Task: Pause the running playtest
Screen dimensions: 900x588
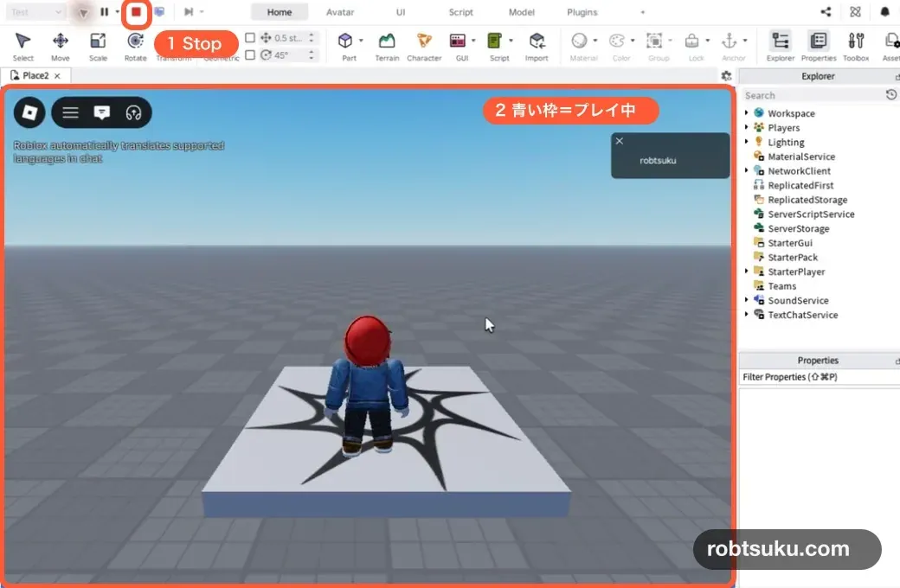Action: pos(104,12)
